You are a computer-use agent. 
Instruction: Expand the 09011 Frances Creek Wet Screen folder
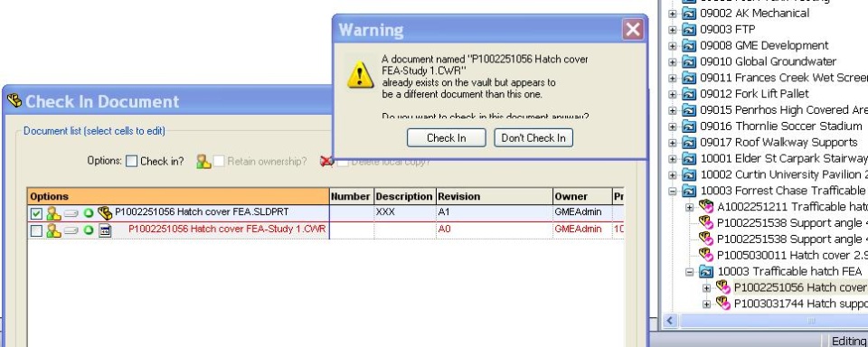pyautogui.click(x=673, y=78)
